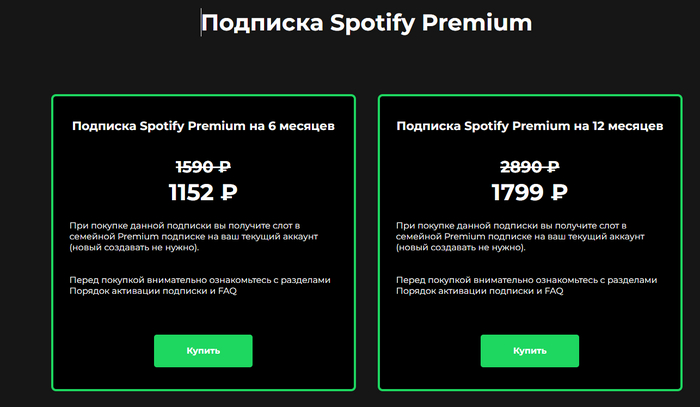Click FAQ in the 12-month card
Viewport: 700px width, 407px height.
tap(553, 291)
